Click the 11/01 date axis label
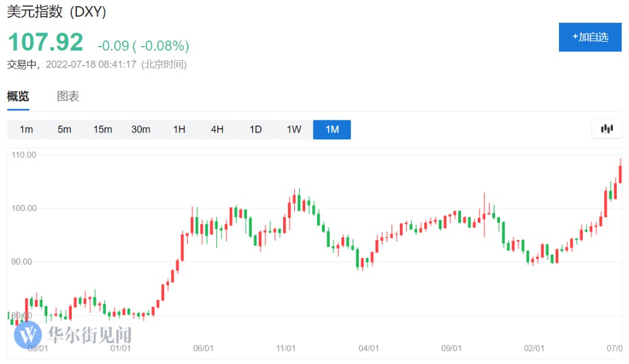Viewport: 629px width, 364px height. click(x=286, y=348)
